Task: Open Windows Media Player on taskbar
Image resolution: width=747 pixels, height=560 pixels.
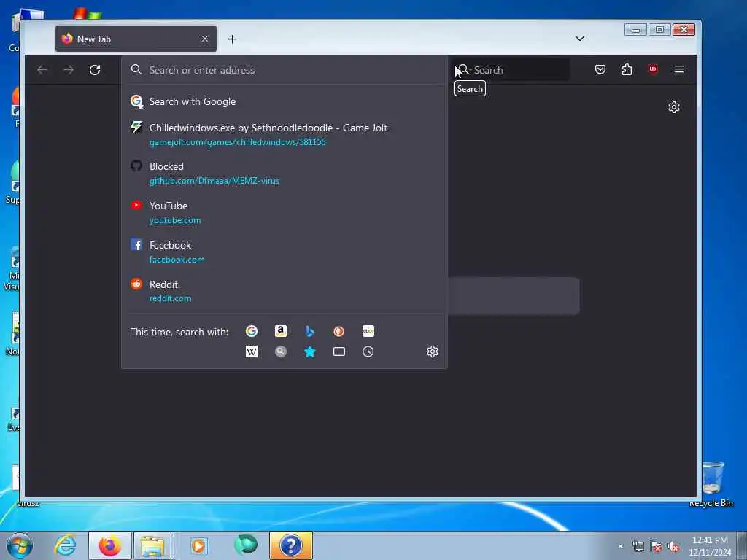Action: pyautogui.click(x=198, y=545)
